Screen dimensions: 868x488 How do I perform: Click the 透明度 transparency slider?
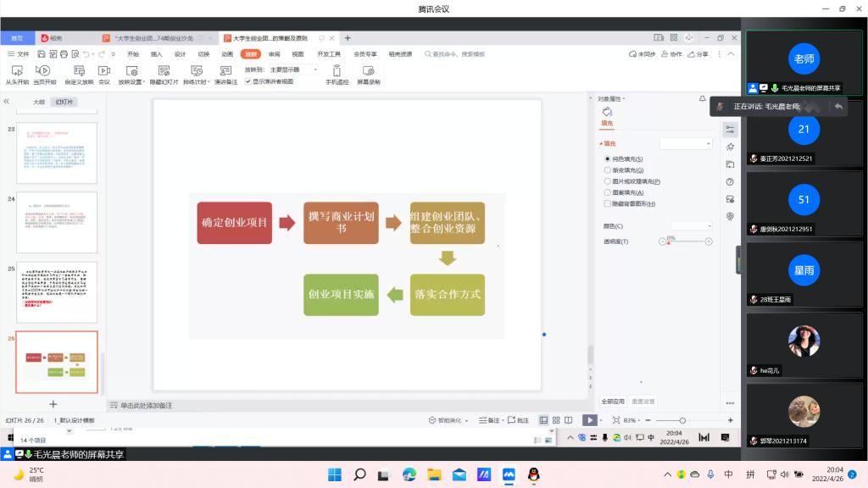[x=686, y=241]
